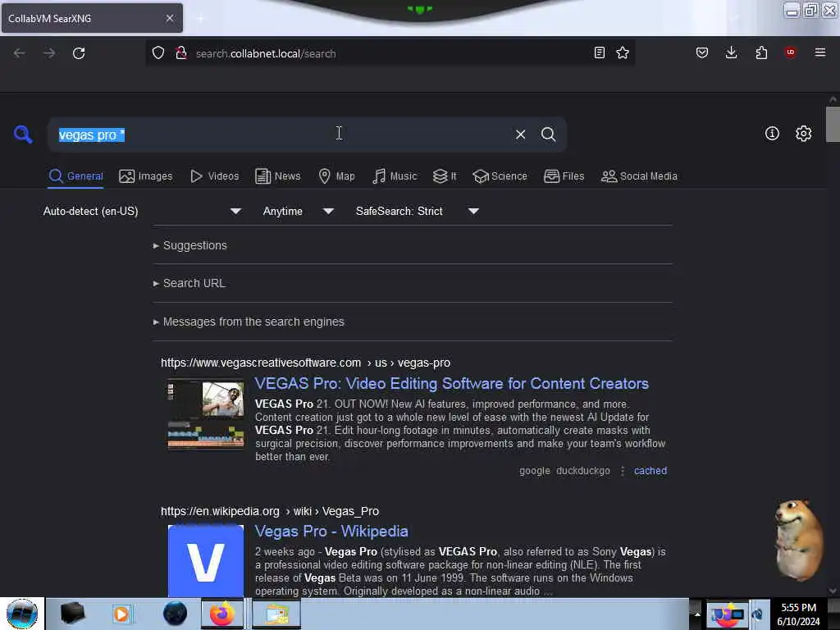Click the dancing hamster desktop gadget

(798, 540)
